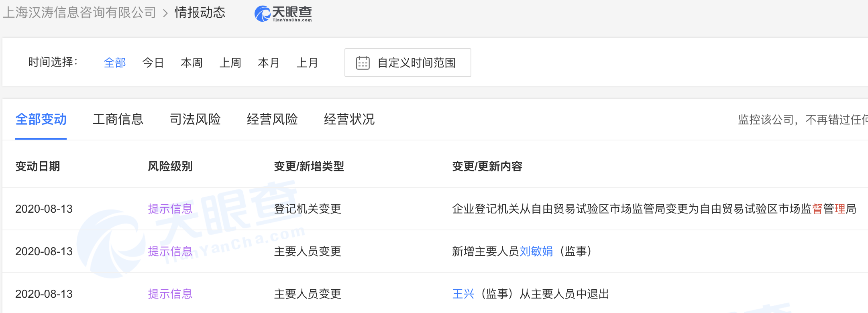
Task: Click the 变动日期 column header
Action: point(38,167)
